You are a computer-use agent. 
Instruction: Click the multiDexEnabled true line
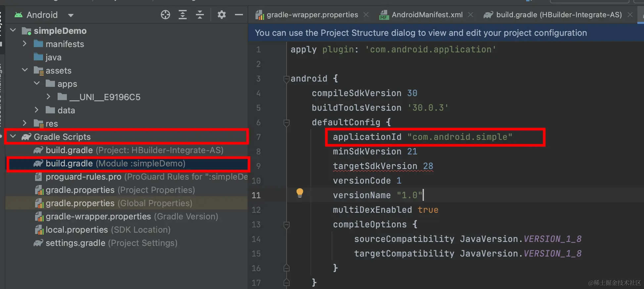[x=386, y=210]
